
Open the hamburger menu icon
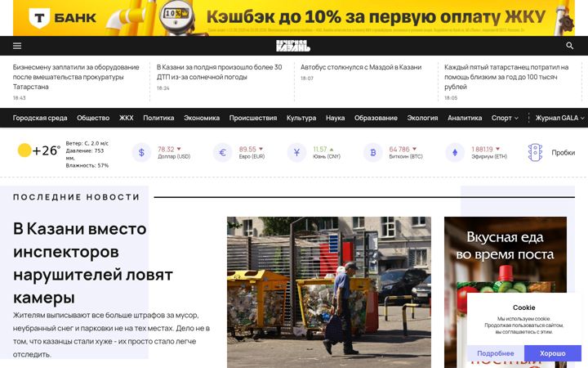[17, 46]
